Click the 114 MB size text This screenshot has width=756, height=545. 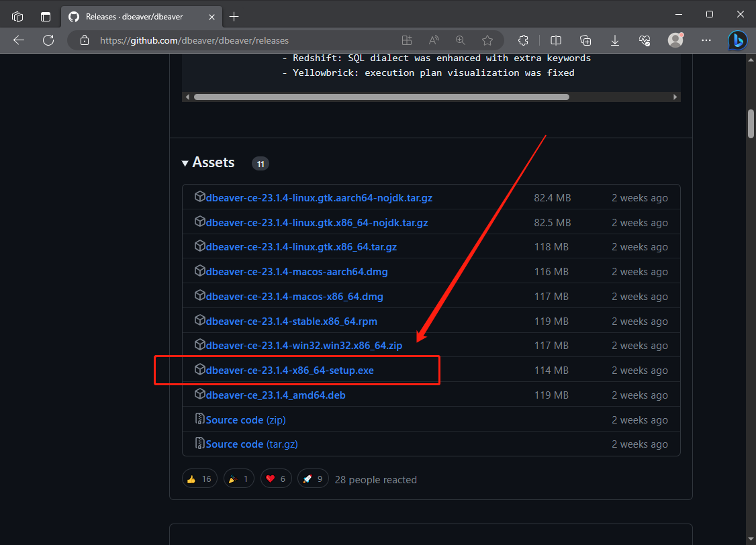pyautogui.click(x=552, y=370)
